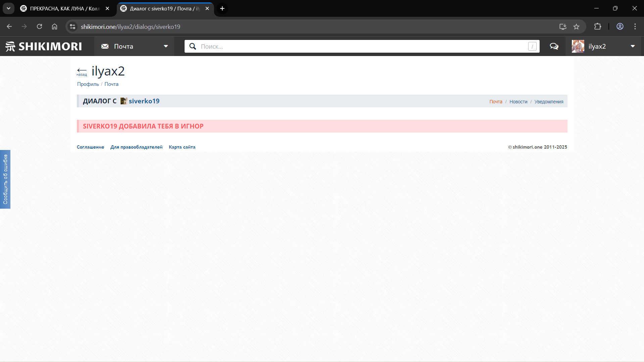
Task: Open the browser extensions puzzle icon
Action: (597, 27)
